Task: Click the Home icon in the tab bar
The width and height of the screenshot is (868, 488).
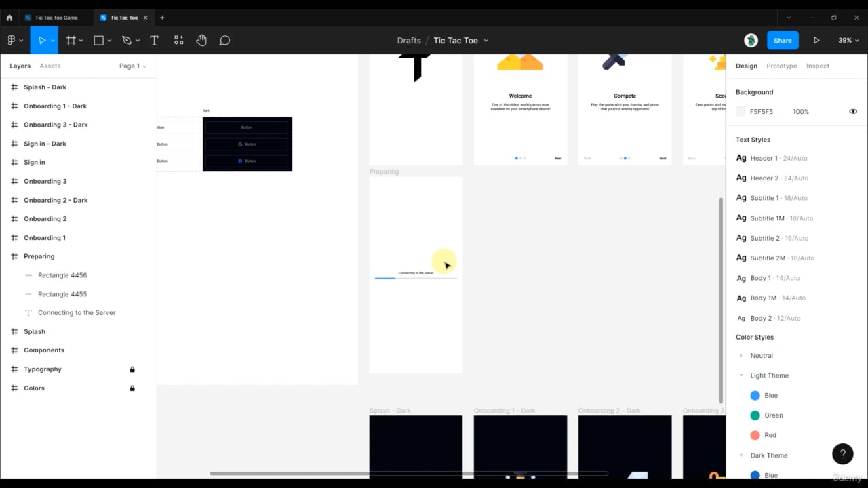Action: point(9,18)
